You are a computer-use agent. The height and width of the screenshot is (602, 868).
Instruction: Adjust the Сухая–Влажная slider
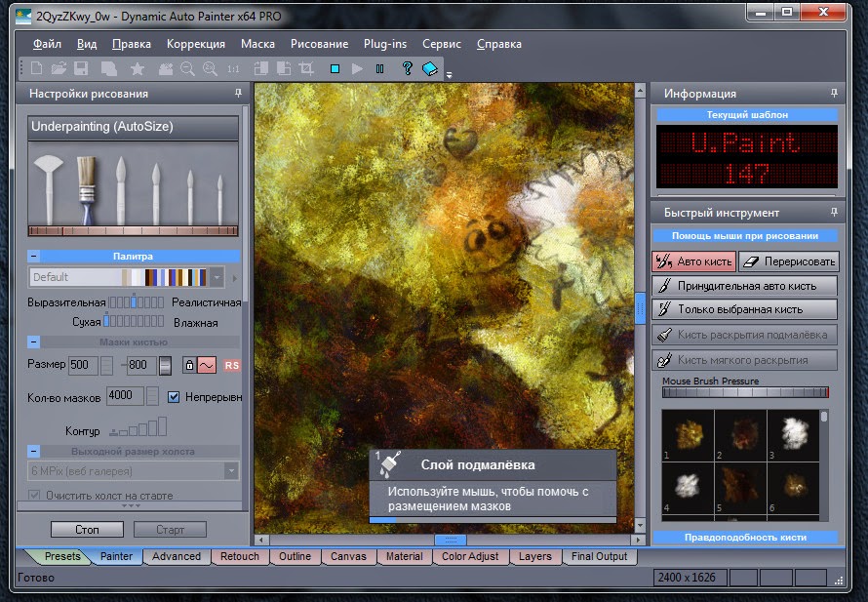tap(134, 321)
